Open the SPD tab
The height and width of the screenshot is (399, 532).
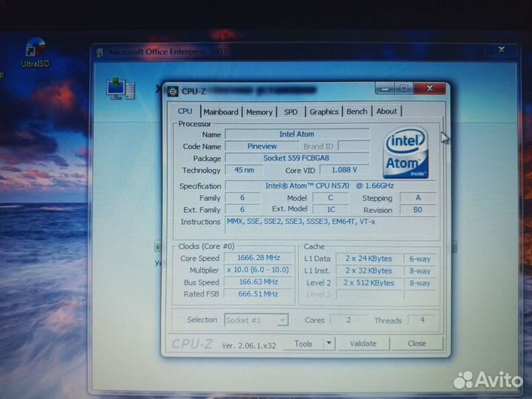291,112
